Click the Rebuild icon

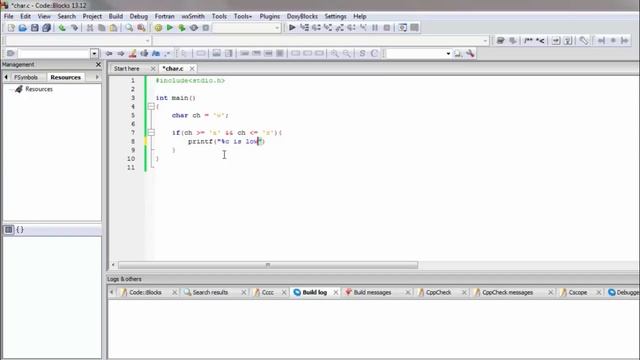(194, 28)
